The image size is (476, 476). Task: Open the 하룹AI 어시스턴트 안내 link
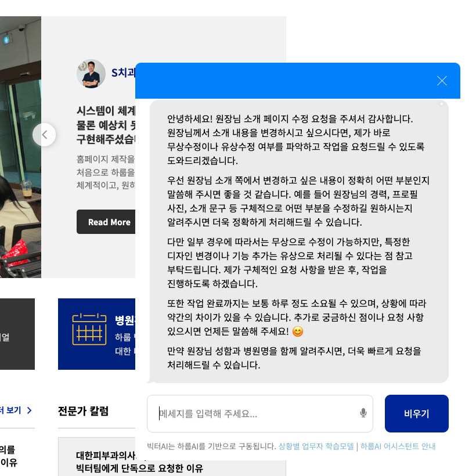(x=398, y=446)
